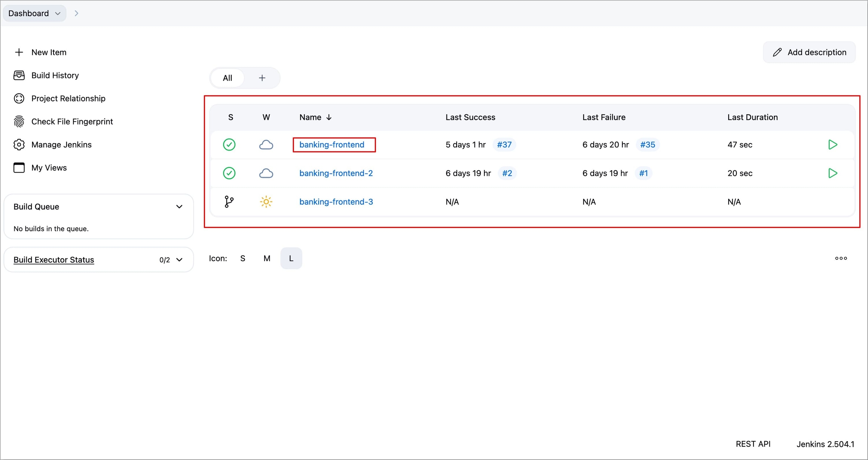
Task: Open the Dashboard breadcrumb dropdown
Action: coord(58,14)
